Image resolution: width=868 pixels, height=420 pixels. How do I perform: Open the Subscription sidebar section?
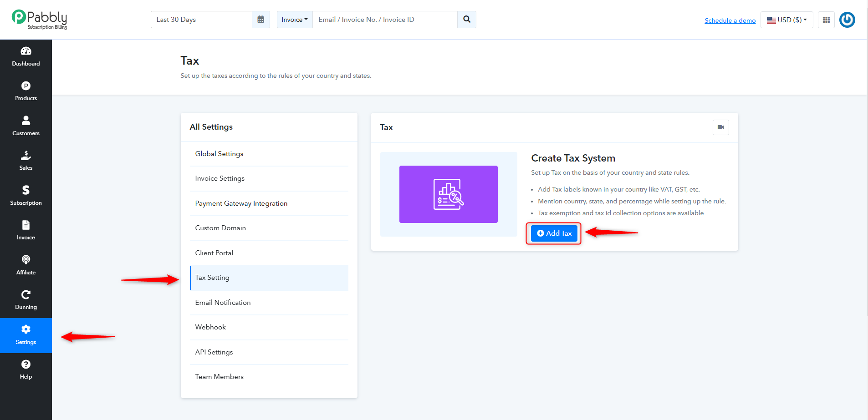click(26, 196)
